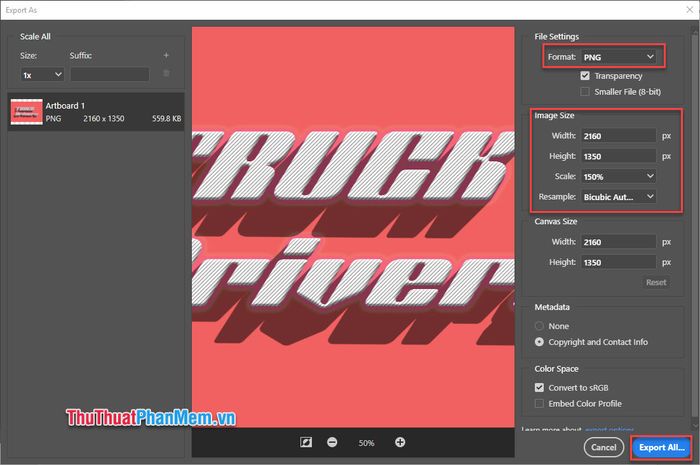Click the Export All button
Viewport: 700px width, 465px height.
pyautogui.click(x=660, y=447)
